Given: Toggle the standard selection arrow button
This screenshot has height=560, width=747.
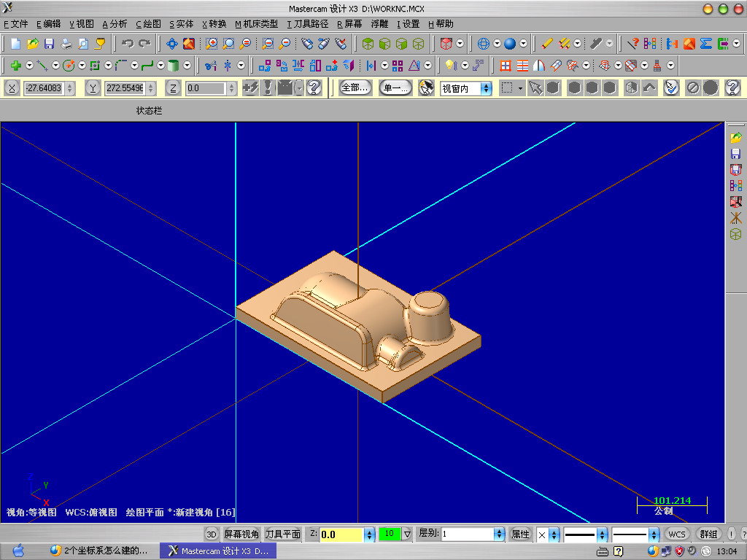Looking at the screenshot, I should [x=535, y=87].
